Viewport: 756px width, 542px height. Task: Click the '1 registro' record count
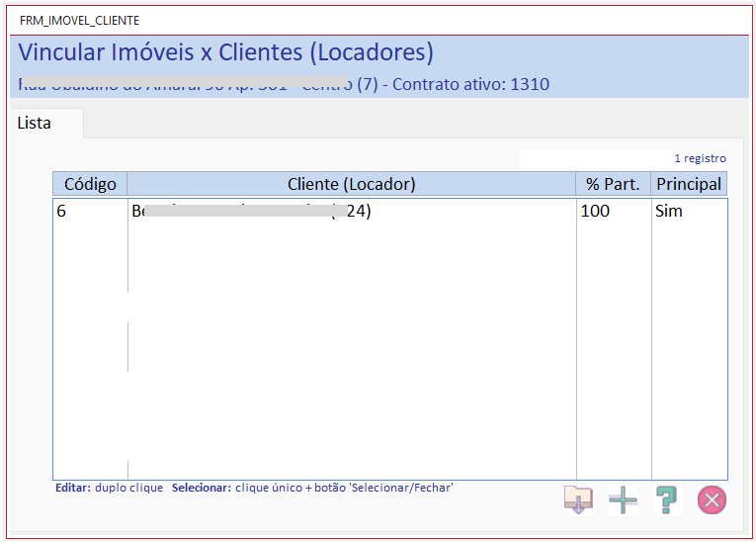tap(700, 158)
